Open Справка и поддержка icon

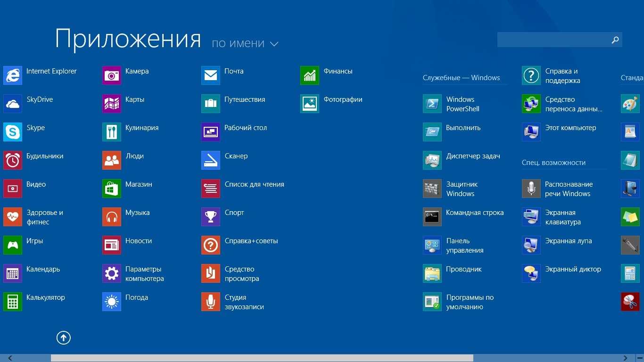531,75
